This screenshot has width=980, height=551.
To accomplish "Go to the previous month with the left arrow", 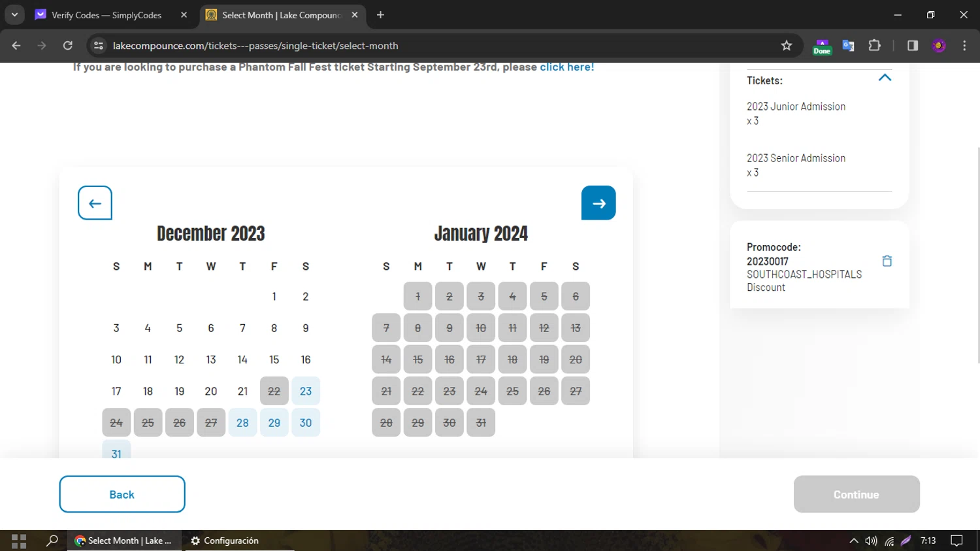I will click(95, 203).
